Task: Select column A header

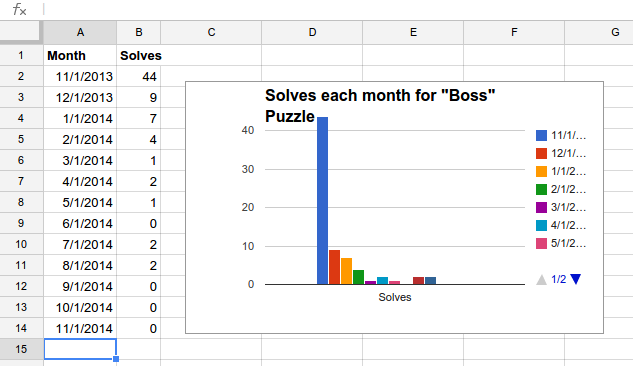Action: tap(80, 32)
